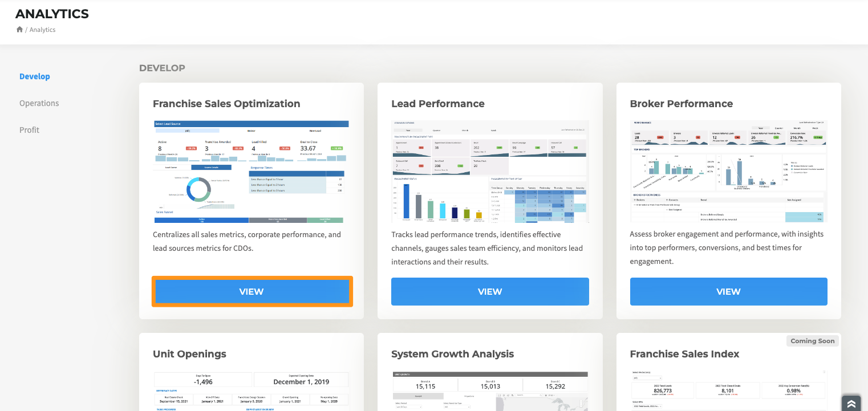Open the Unit Openings preview thumbnail
The image size is (868, 411).
252,391
